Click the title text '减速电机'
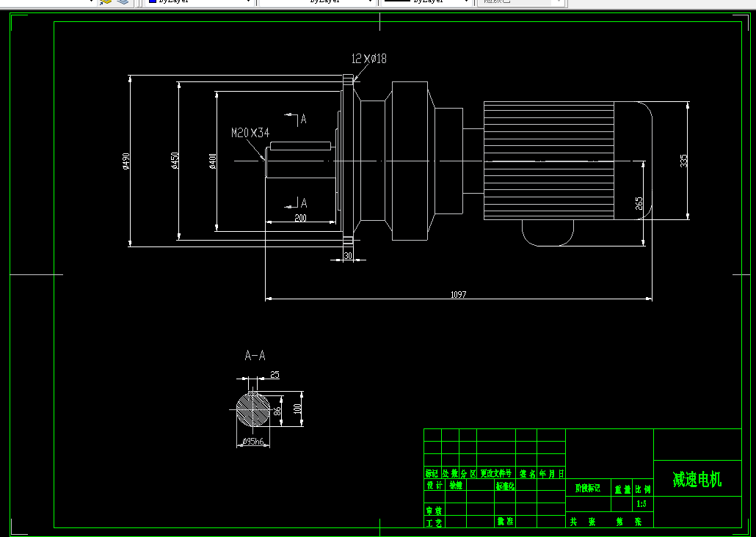The height and width of the screenshot is (537, 756). (x=697, y=479)
